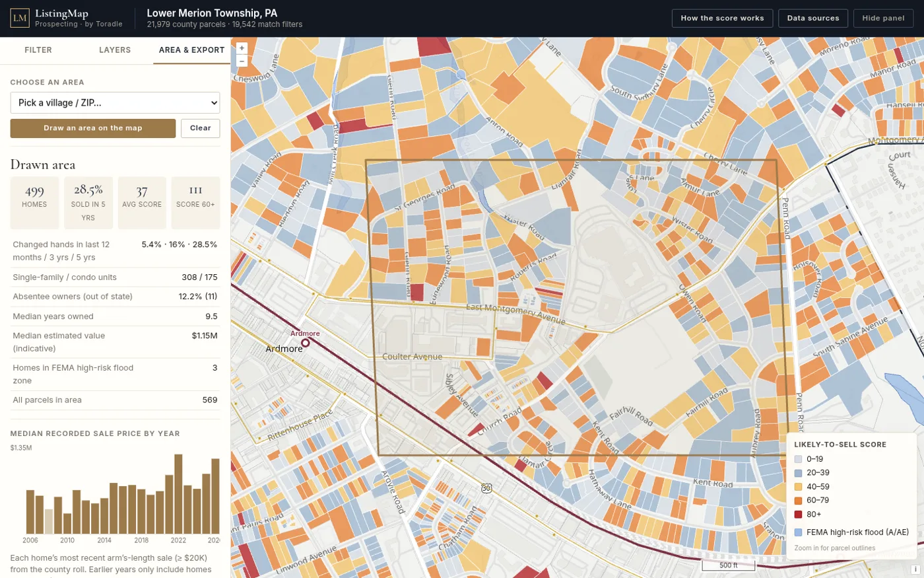Click the Median years owned 9.5 value
Viewport: 924px width, 578px height.
[211, 316]
